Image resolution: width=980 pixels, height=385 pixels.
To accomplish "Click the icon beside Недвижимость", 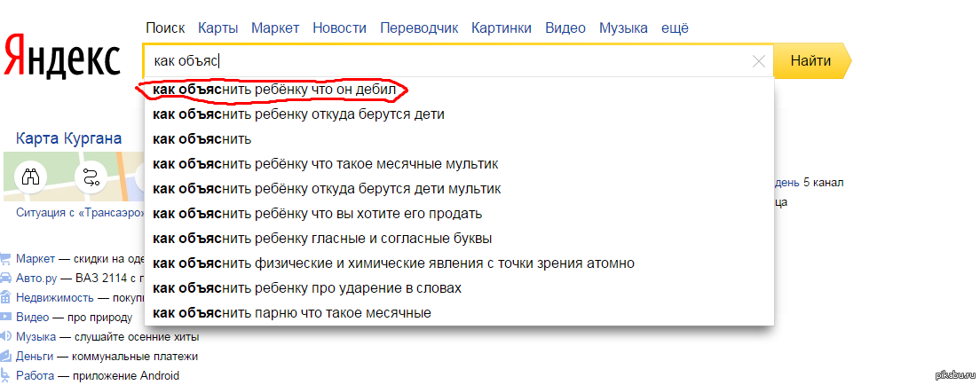I will (6, 298).
